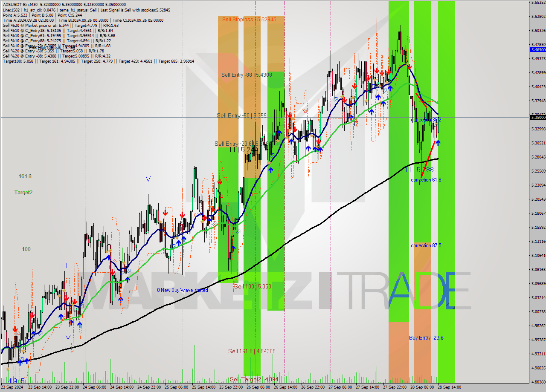Click the bottom price-axis value starting 4.8836
This screenshot has height=392, width=546.
[537, 382]
